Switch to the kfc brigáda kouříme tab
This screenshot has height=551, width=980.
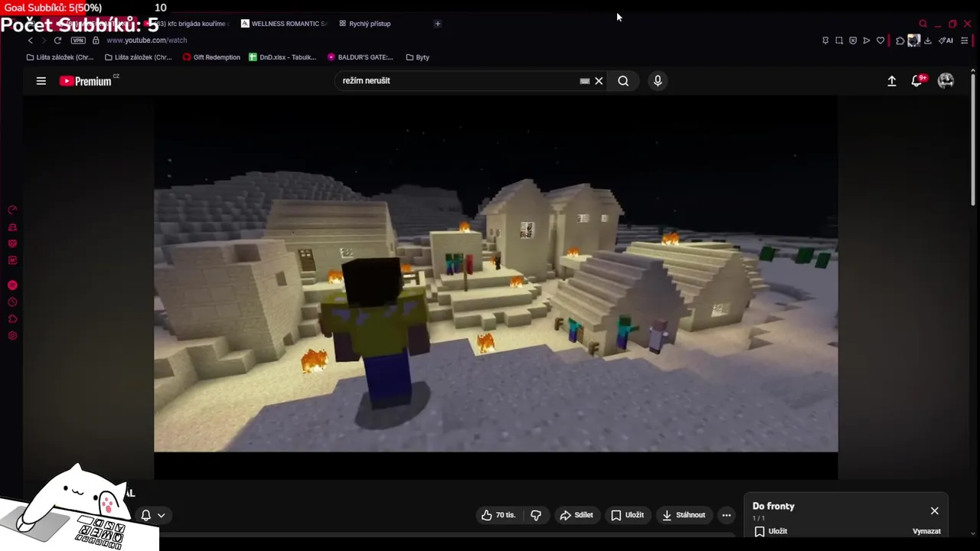pos(188,24)
